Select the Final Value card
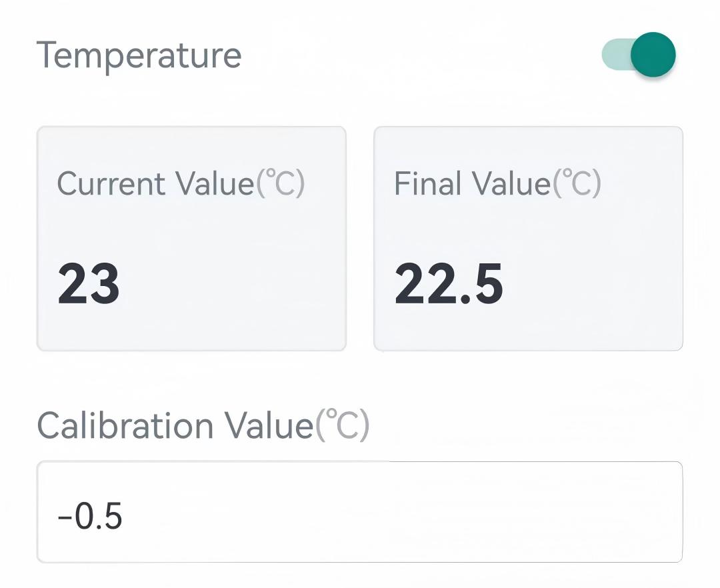Viewport: 720px width, 588px height. pos(528,238)
